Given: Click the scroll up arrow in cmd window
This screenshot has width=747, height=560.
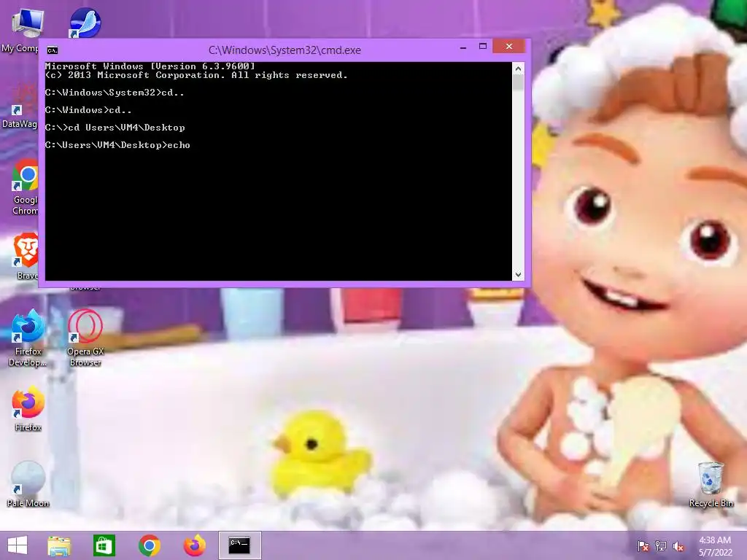Looking at the screenshot, I should [519, 69].
